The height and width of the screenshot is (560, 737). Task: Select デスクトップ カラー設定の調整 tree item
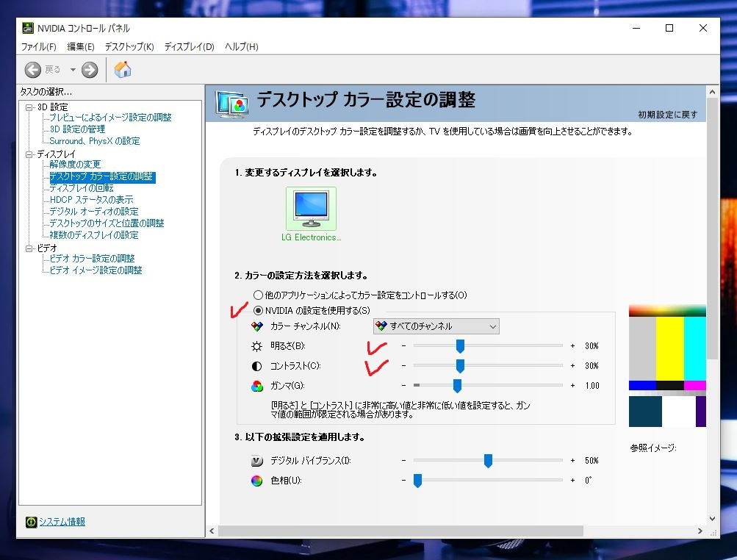(x=102, y=177)
